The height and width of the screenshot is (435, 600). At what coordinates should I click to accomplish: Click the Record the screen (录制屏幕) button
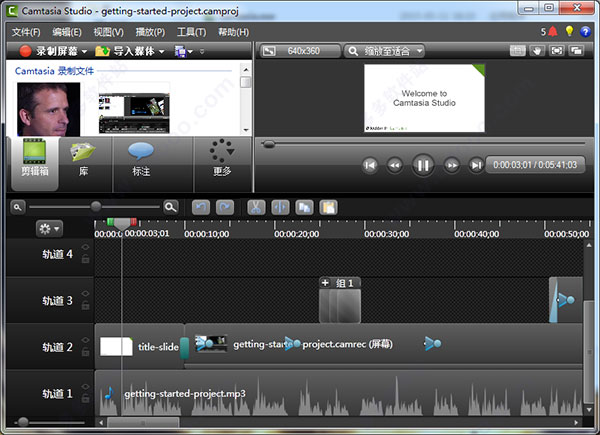coord(49,51)
